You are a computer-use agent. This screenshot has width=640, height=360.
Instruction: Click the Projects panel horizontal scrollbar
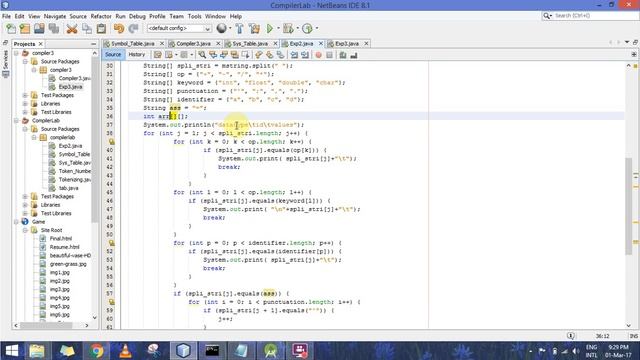(x=47, y=325)
